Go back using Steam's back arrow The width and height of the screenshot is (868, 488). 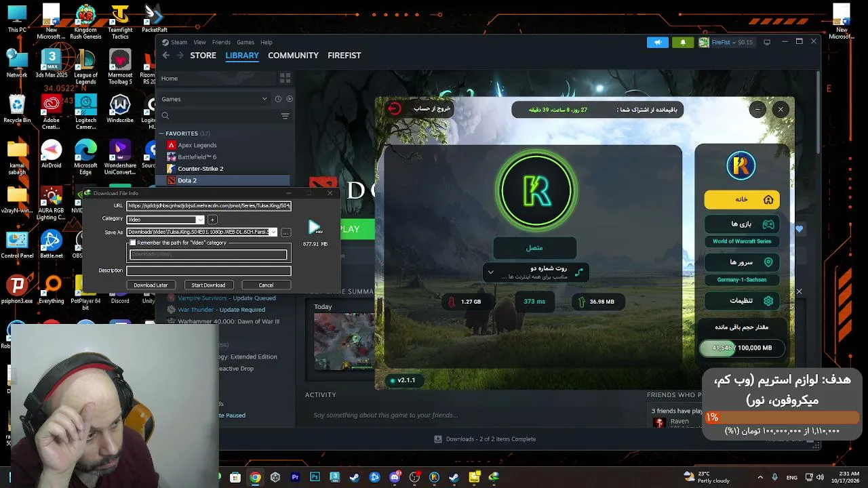coord(165,56)
